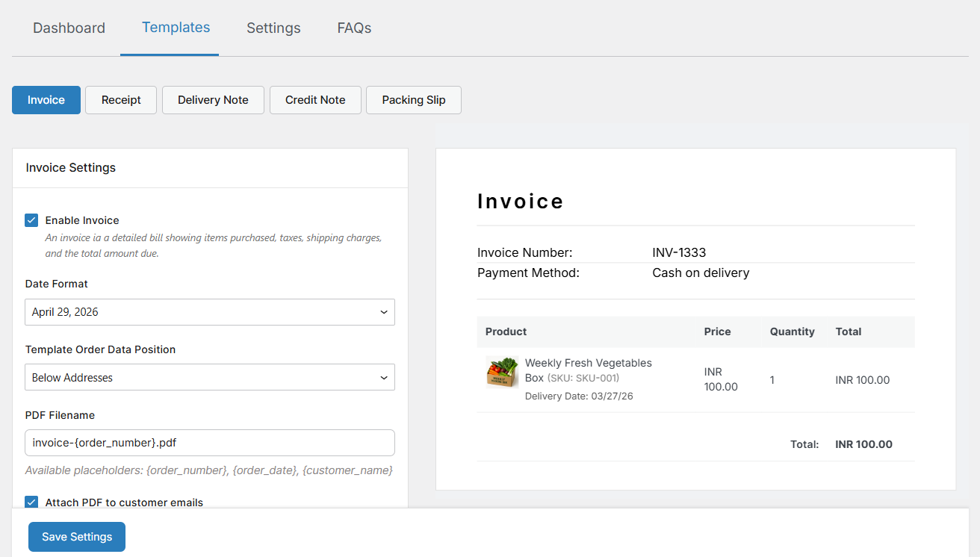Toggle Attach PDF to customer emails

pos(31,502)
